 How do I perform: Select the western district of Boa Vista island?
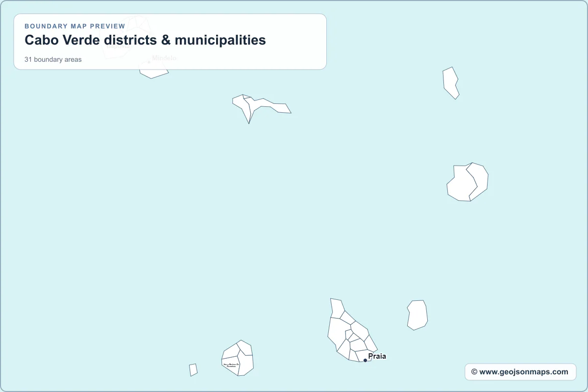461,184
